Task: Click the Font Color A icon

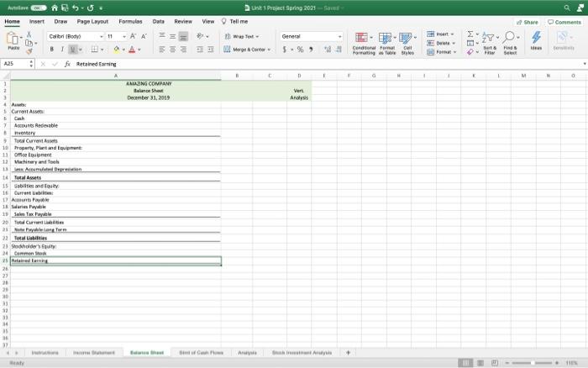Action: [x=132, y=49]
